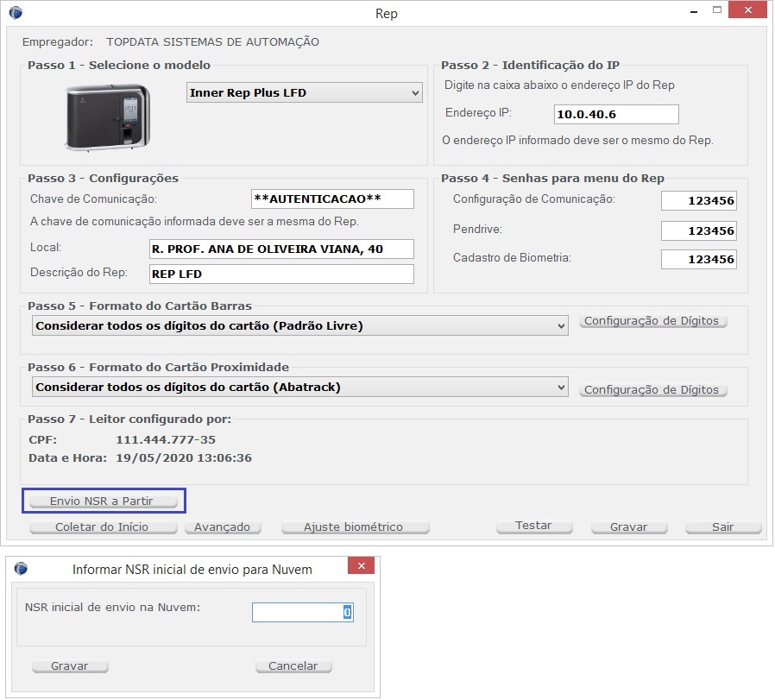The image size is (775, 700).
Task: Click the Coletar do Início button
Action: click(x=104, y=527)
